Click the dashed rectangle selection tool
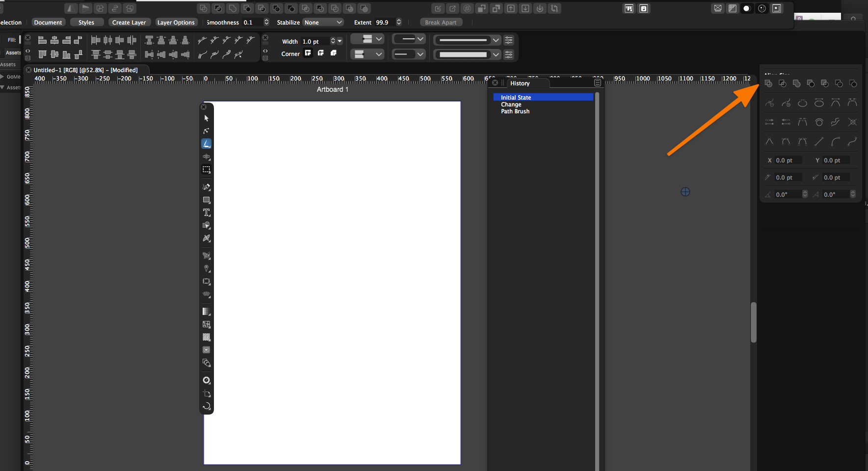Viewport: 868px width, 471px height. click(207, 170)
